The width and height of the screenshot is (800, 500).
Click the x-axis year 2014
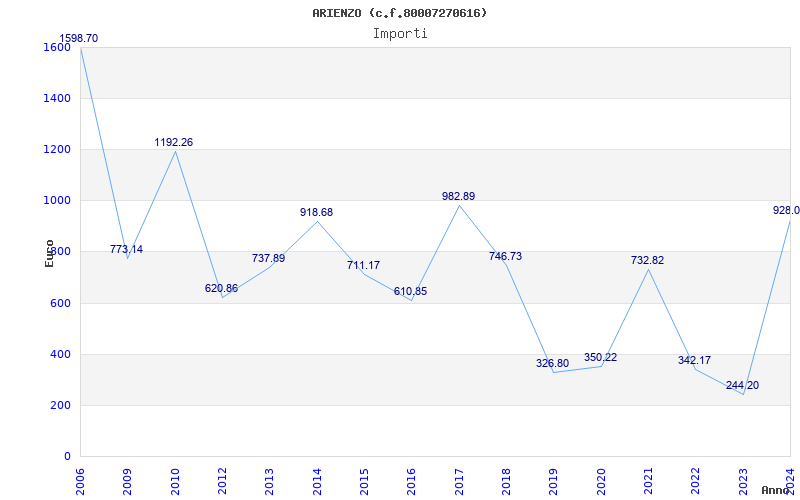pos(317,482)
